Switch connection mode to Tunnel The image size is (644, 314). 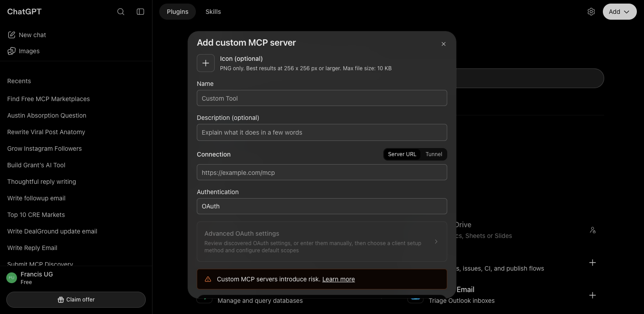point(434,154)
